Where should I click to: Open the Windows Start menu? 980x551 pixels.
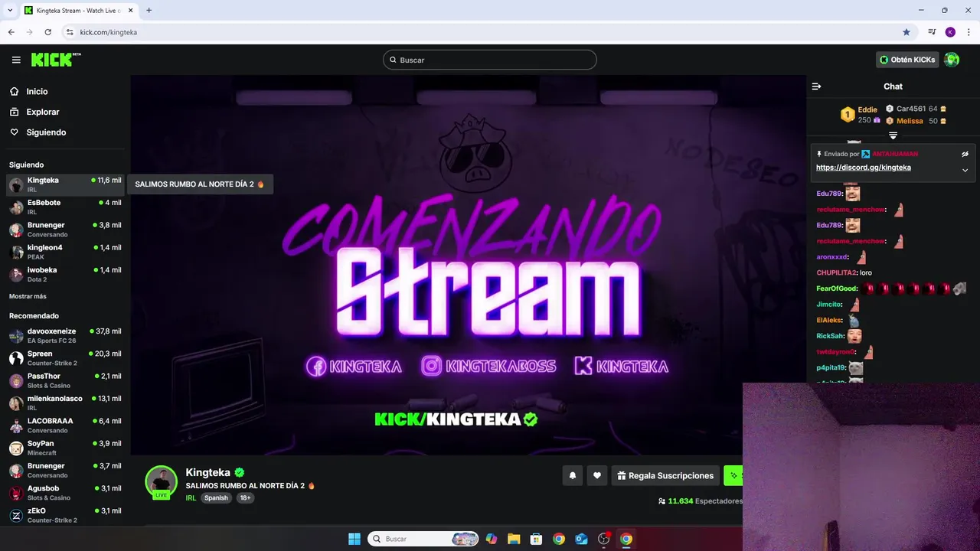point(354,539)
